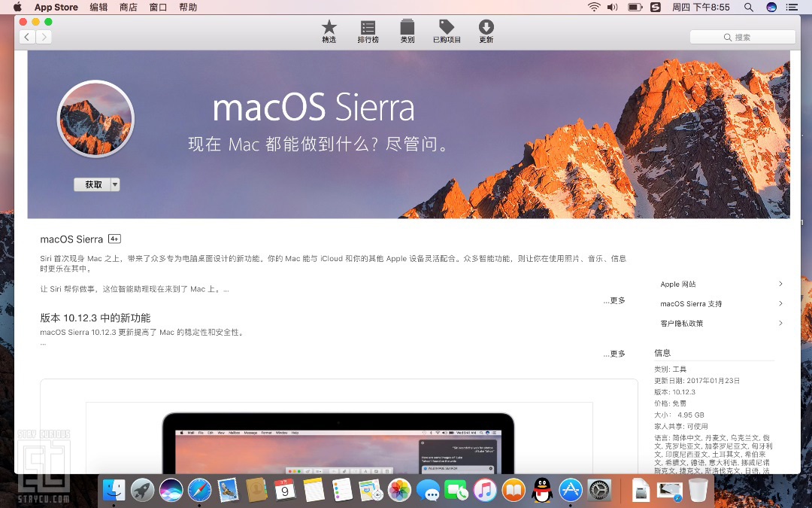Click the 获取 button to get macOS Sierra
The height and width of the screenshot is (508, 812).
tap(93, 184)
